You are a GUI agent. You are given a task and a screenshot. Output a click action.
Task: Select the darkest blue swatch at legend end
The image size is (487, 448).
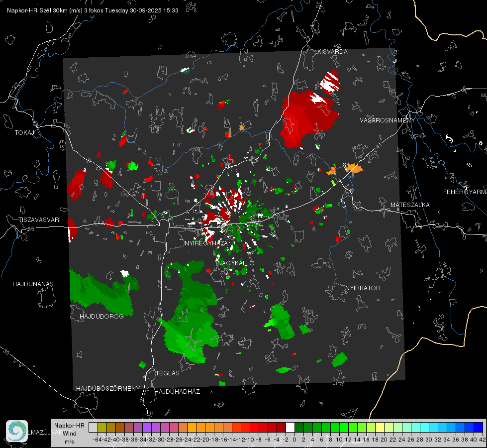(x=479, y=427)
